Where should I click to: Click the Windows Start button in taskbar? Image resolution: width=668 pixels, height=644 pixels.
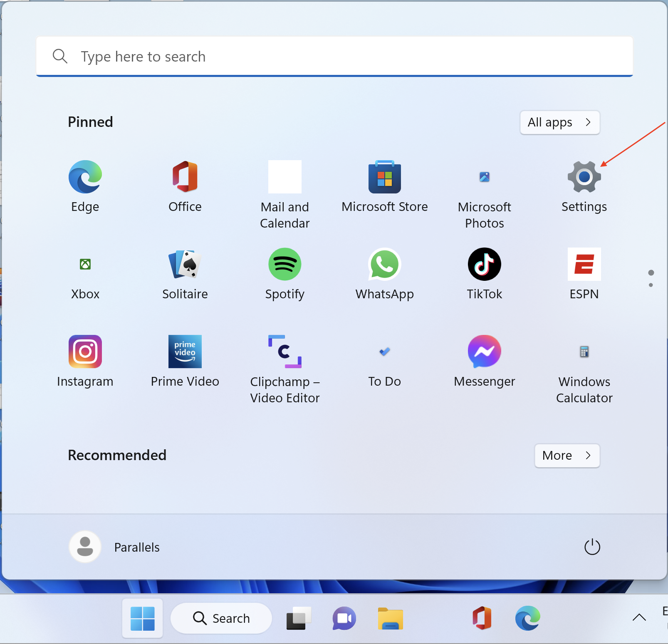(142, 618)
